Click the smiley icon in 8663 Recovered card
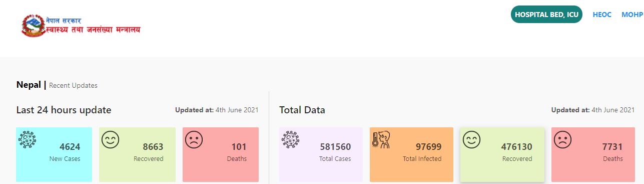 pos(110,139)
